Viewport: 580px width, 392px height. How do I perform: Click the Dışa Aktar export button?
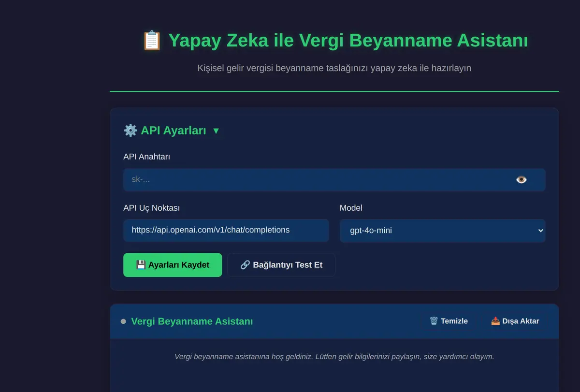click(515, 321)
